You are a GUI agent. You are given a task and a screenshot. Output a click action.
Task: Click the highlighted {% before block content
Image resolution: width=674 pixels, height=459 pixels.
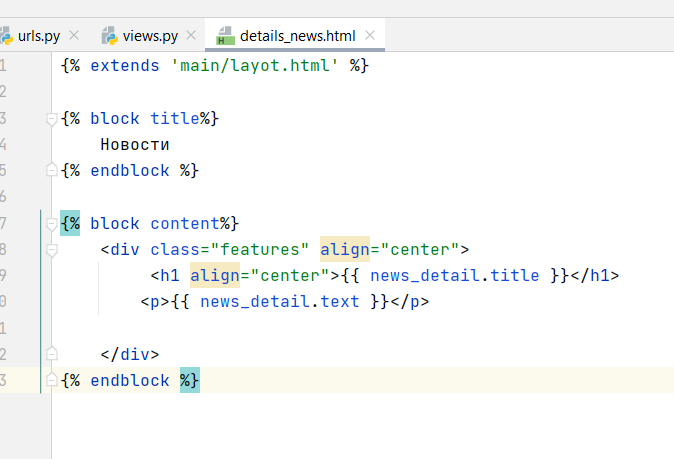(x=70, y=223)
